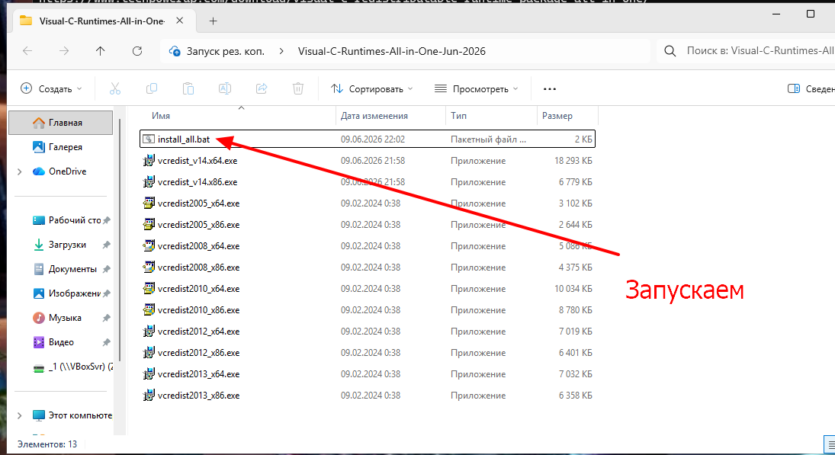Expand the OneDrive tree node
835x455 pixels.
click(x=20, y=172)
